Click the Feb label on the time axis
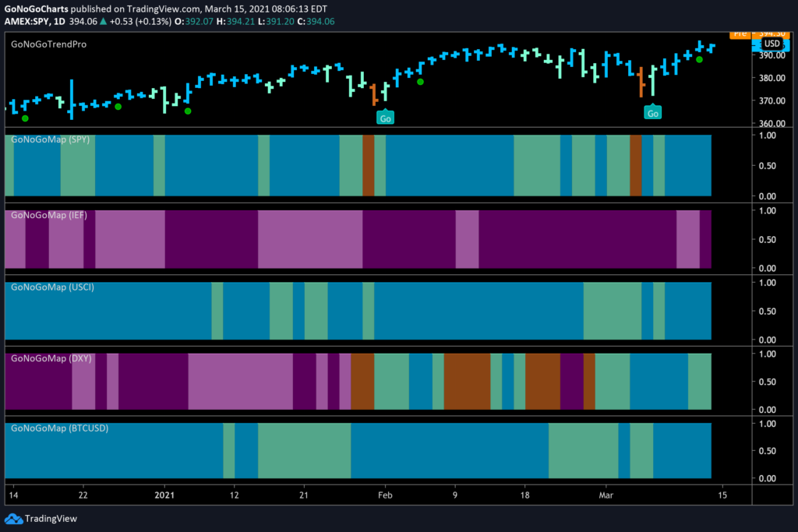The height and width of the screenshot is (532, 798). click(385, 495)
